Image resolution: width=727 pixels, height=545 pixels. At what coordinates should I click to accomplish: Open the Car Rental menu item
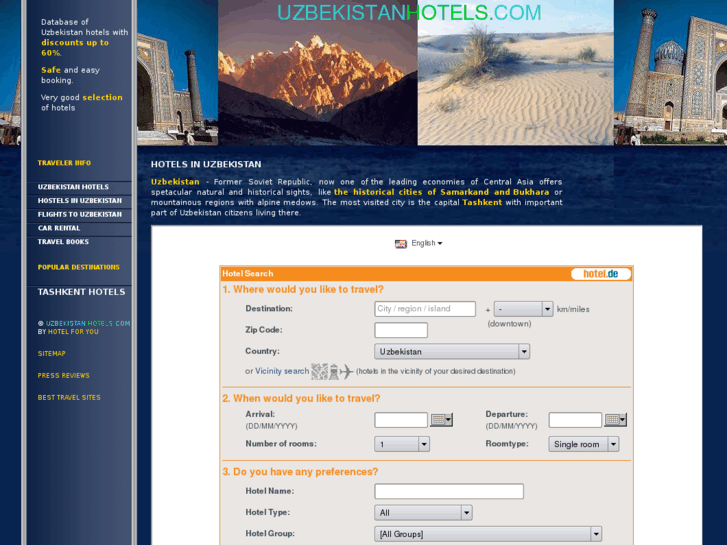[x=59, y=228]
